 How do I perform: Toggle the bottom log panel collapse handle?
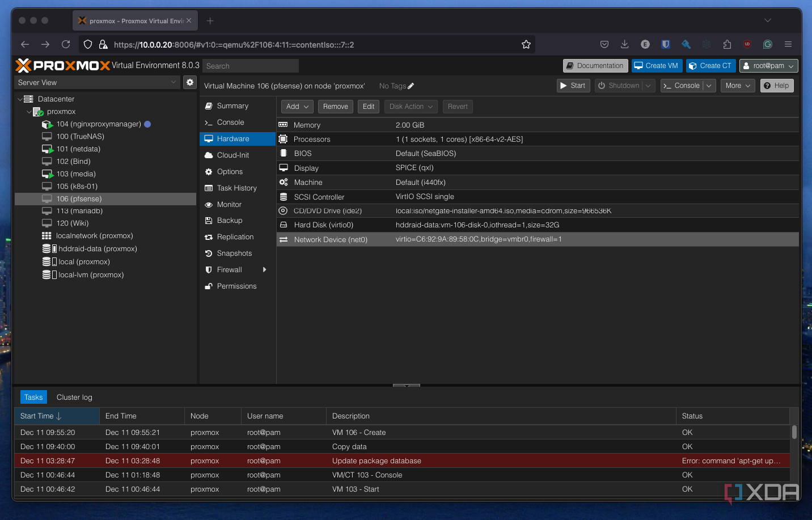(x=407, y=386)
